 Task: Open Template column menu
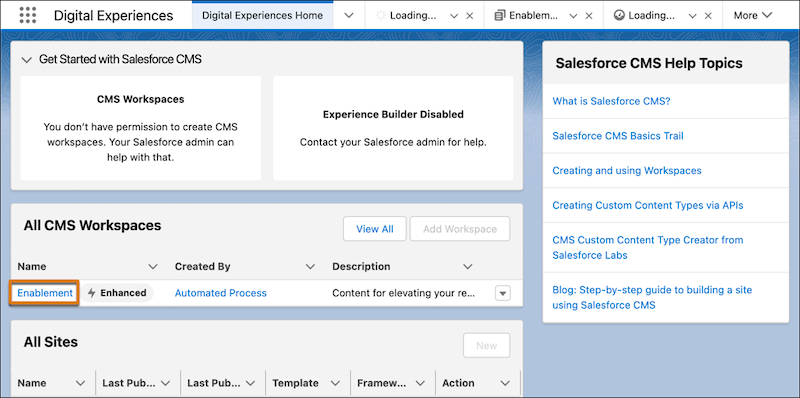point(335,383)
